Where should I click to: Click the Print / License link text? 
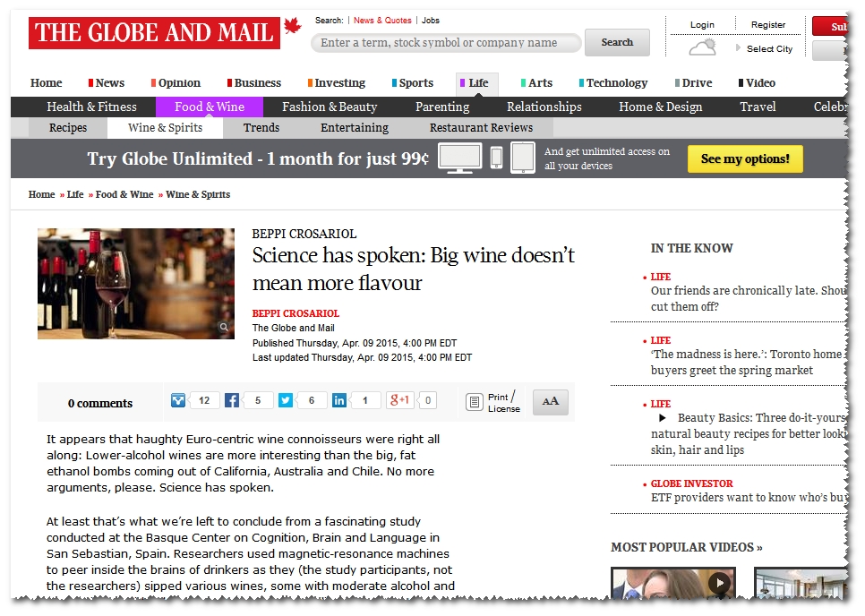pyautogui.click(x=503, y=403)
